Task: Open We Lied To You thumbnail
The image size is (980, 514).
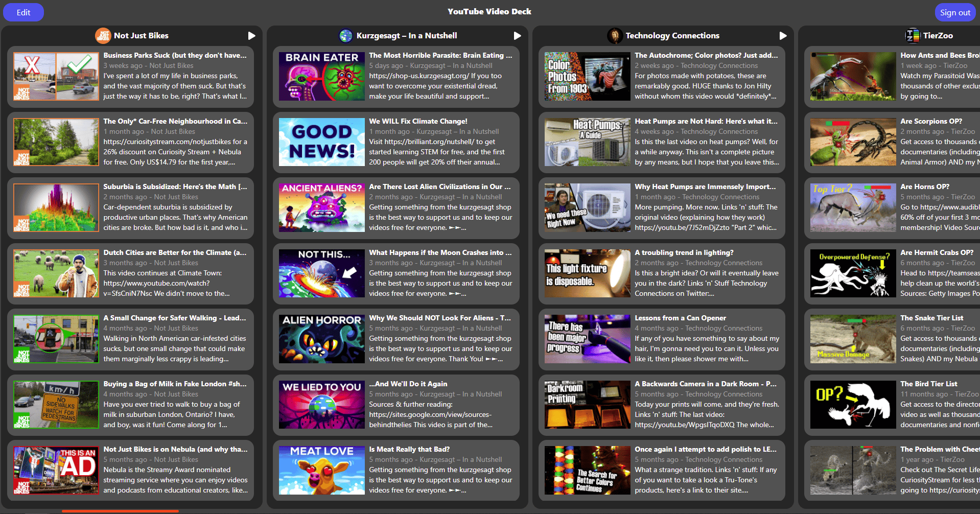Action: click(x=322, y=405)
